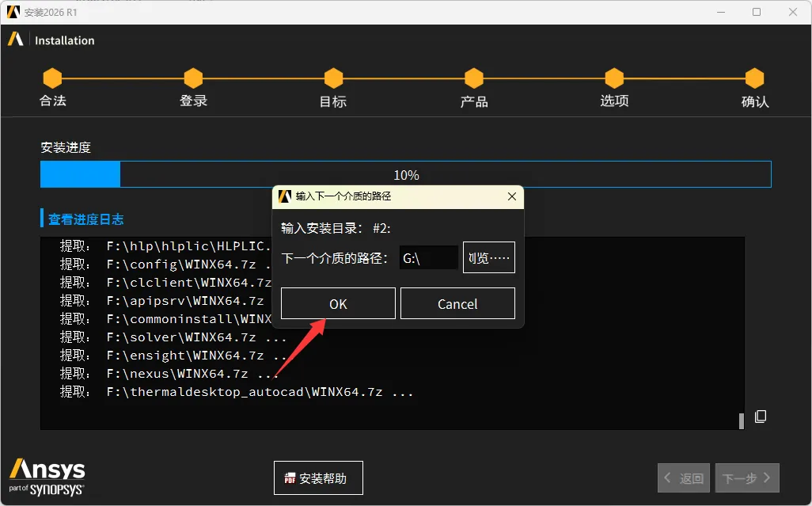Click the Ansys logo in Installation header
The image size is (812, 506).
pyautogui.click(x=16, y=39)
